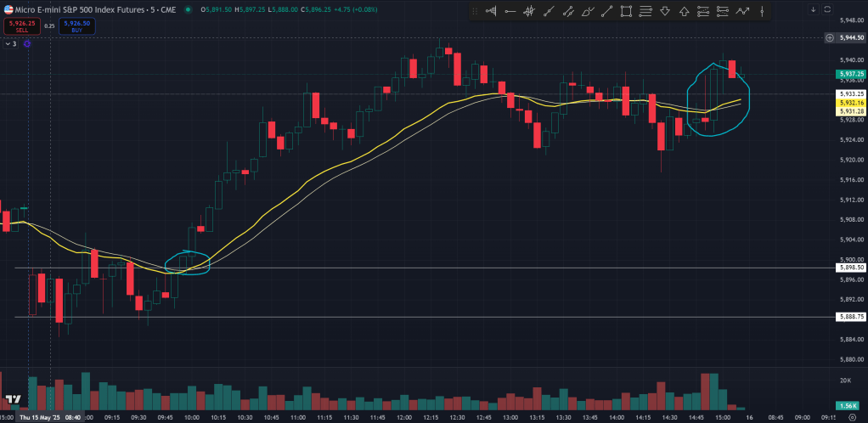Expand the collapsed indicators legend showing 3
This screenshot has width=868, height=423.
[10, 43]
